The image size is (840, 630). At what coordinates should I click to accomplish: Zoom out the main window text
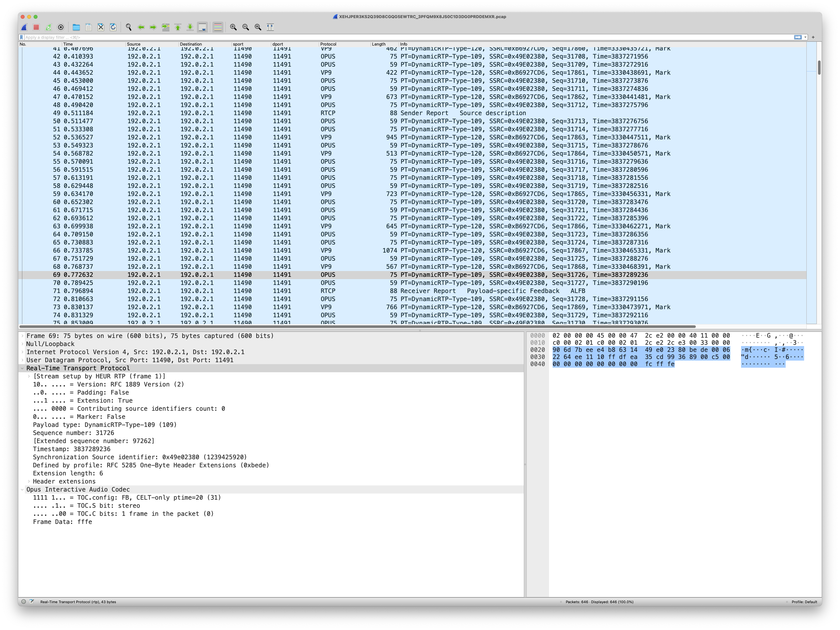(246, 27)
